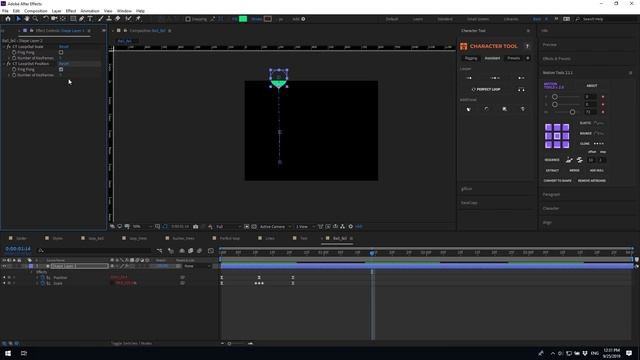The width and height of the screenshot is (640, 360).
Task: Select the Puppet Pin tool
Action: 138,19
